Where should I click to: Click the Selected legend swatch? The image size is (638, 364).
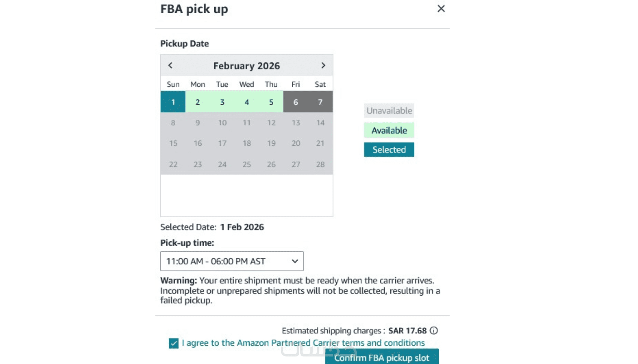pyautogui.click(x=389, y=150)
